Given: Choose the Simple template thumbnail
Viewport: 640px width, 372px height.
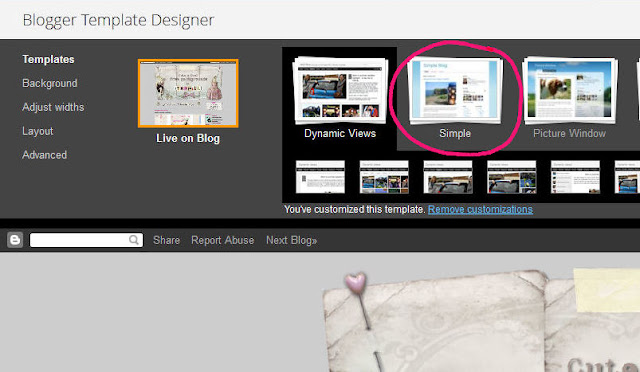Looking at the screenshot, I should [x=455, y=91].
